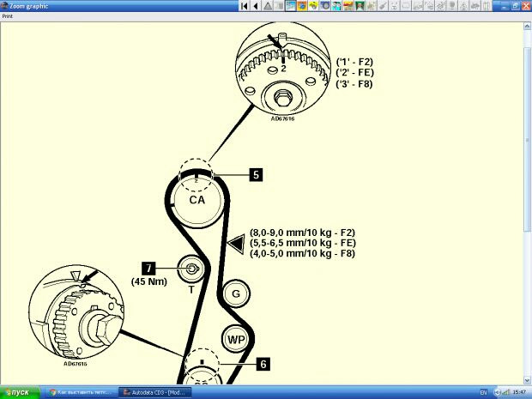
Task: Click the EN language indicator
Action: pos(483,392)
